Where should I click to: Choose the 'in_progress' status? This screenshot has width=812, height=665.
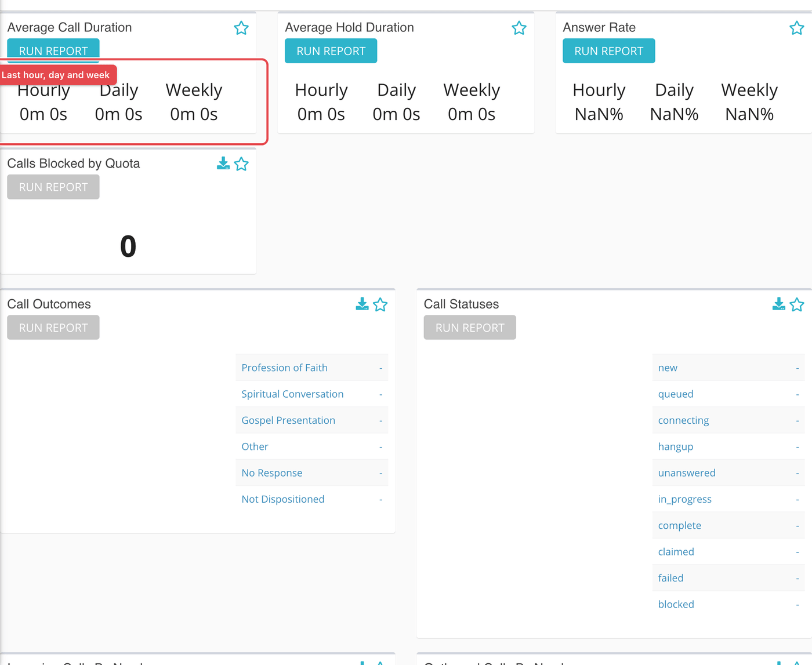(728, 499)
